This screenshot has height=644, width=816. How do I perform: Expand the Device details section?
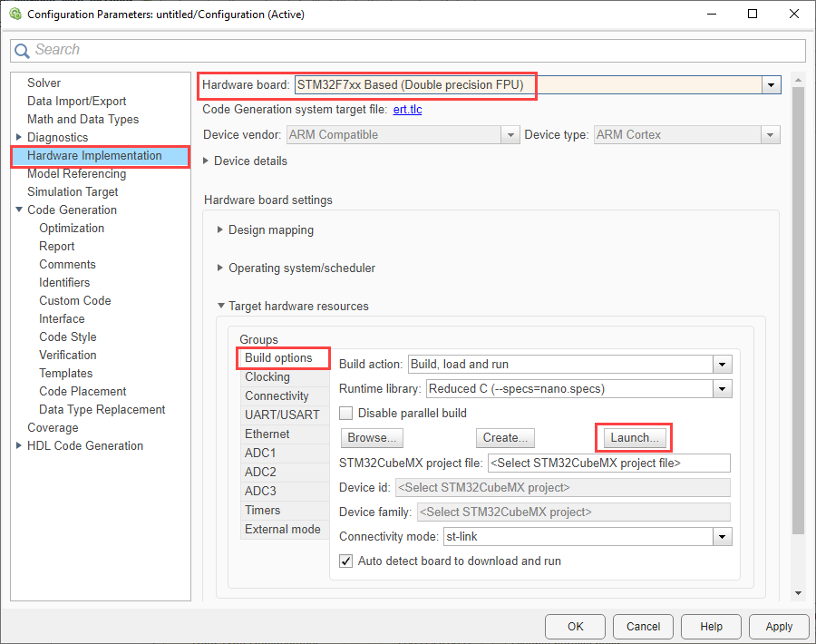(219, 160)
